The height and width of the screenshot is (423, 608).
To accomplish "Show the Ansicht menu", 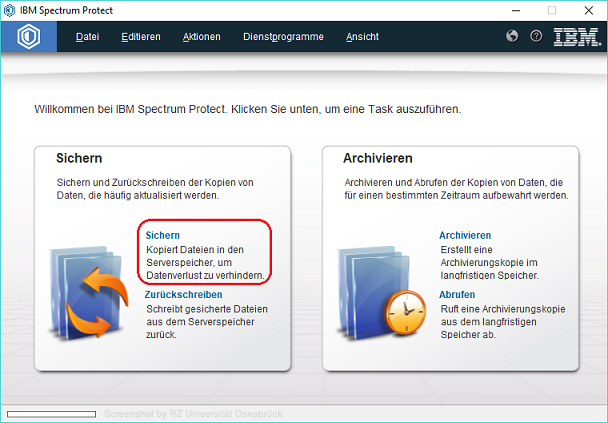I will (362, 37).
